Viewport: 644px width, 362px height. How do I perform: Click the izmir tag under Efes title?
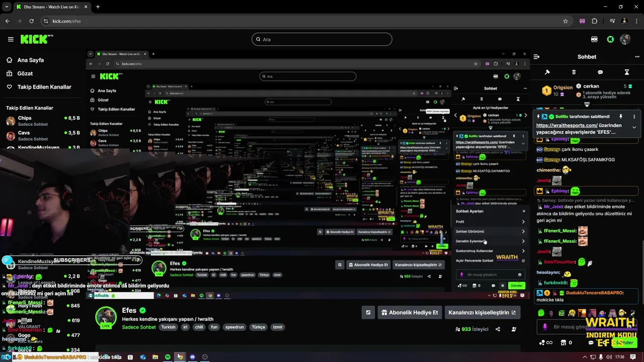pos(277,327)
